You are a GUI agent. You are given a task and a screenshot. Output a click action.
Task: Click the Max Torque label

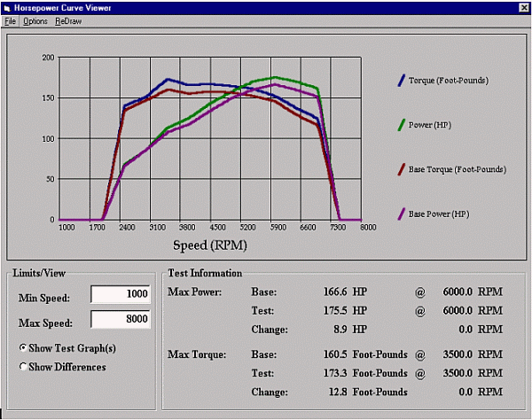click(x=197, y=354)
